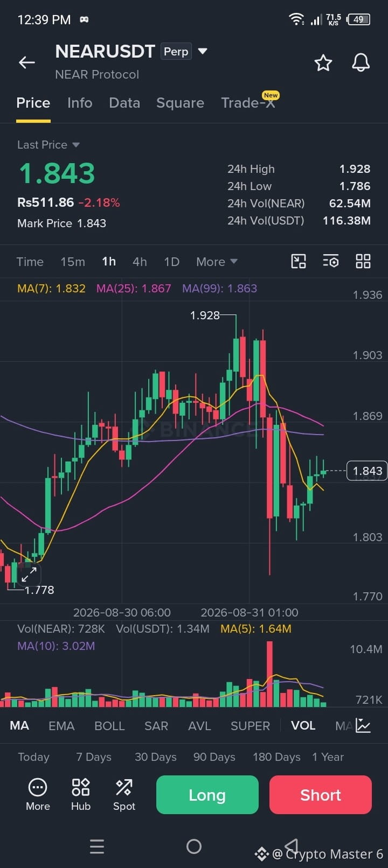388x868 pixels.
Task: Select the 1 Year performance range
Action: pos(328,757)
